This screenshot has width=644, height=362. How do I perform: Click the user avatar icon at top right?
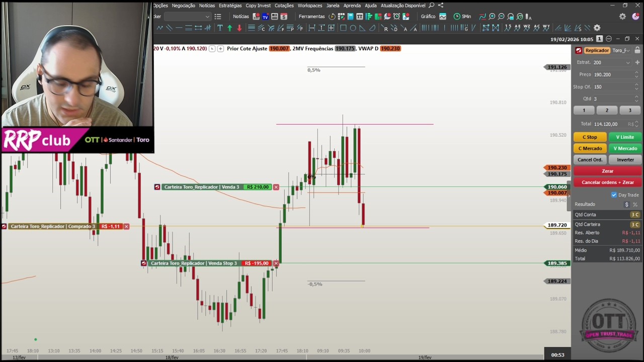635,17
